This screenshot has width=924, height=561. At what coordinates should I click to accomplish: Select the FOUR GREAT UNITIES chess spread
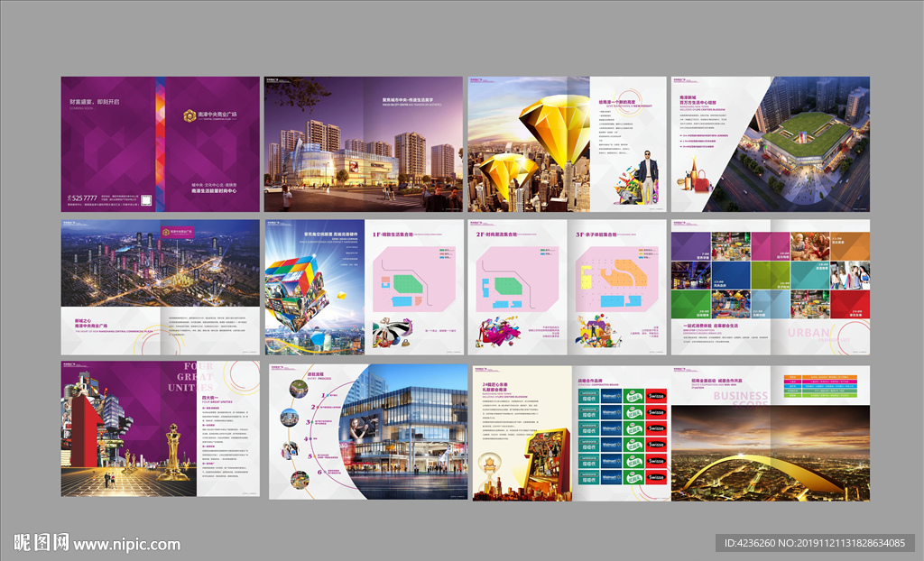(x=161, y=429)
